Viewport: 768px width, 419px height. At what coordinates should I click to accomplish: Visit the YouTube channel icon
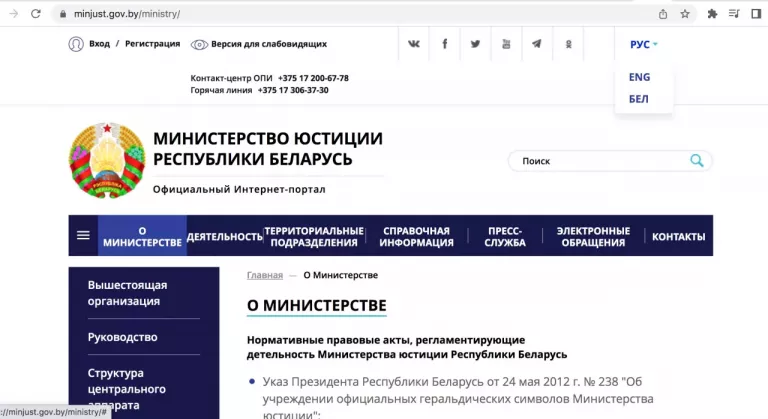click(507, 44)
